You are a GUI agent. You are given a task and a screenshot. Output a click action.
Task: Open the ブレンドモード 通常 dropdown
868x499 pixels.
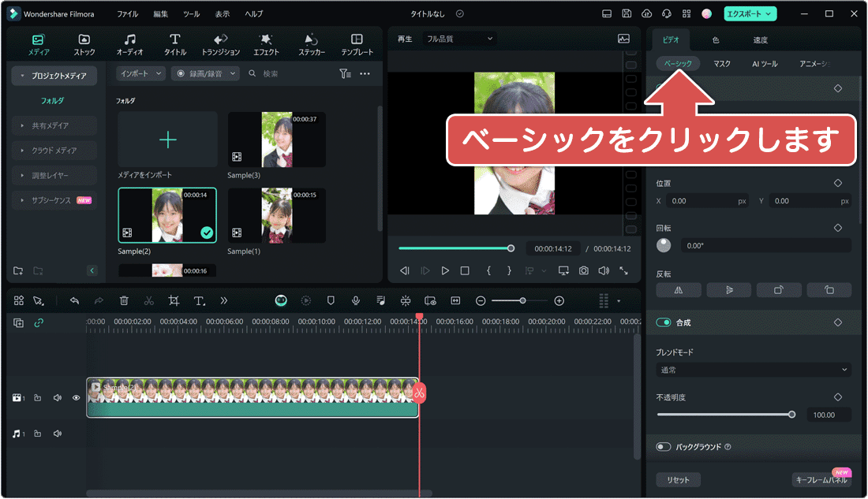click(x=752, y=370)
